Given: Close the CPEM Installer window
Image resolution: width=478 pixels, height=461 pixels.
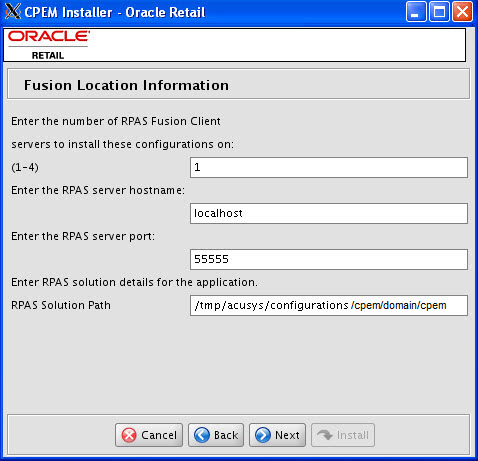Looking at the screenshot, I should click(462, 12).
